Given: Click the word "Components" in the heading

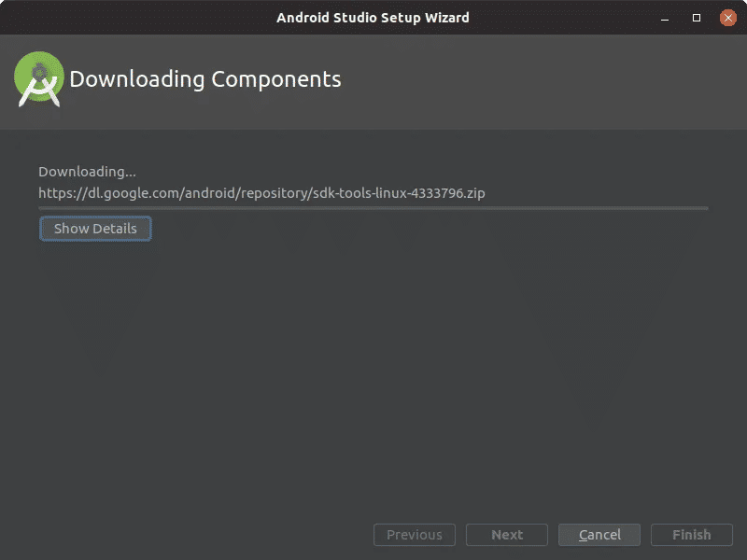Looking at the screenshot, I should coord(276,79).
